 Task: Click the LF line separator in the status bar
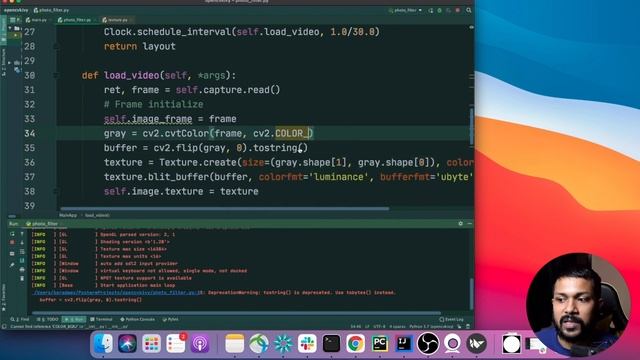click(367, 327)
